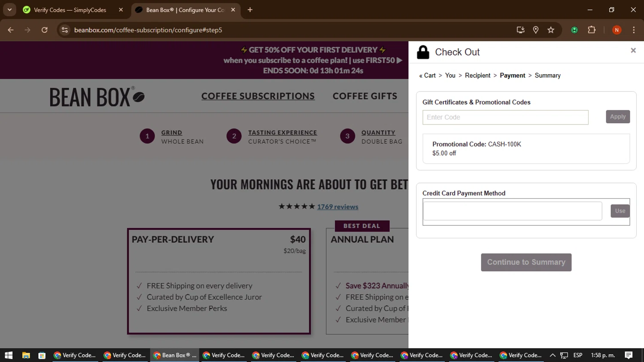Select the Bean Box Configure tab

185,10
